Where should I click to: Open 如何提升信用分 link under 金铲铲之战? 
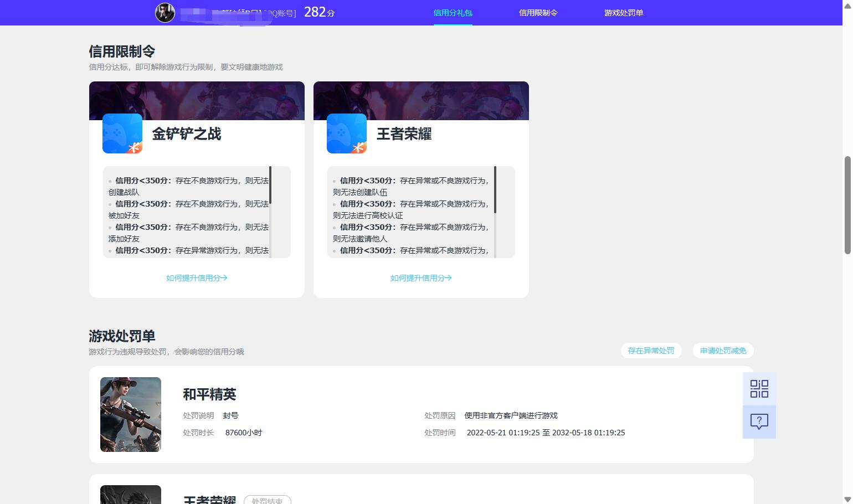pos(197,278)
